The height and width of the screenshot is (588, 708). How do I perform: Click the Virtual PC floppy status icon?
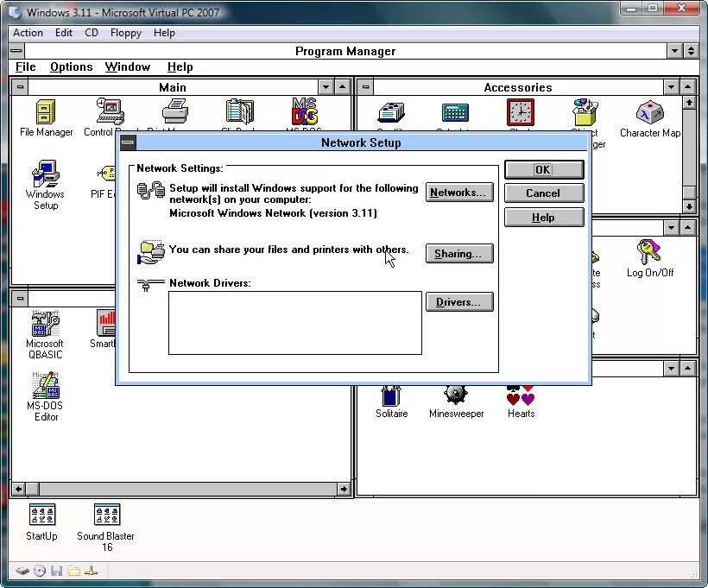[56, 571]
